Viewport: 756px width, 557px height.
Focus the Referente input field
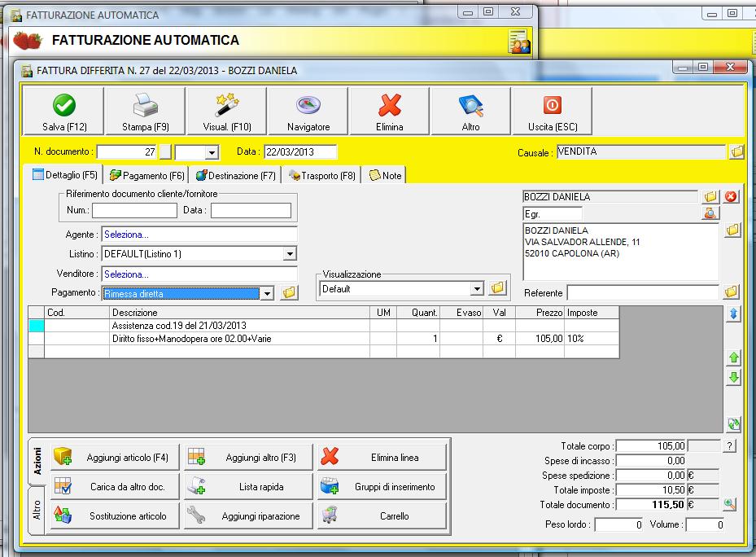tap(643, 292)
